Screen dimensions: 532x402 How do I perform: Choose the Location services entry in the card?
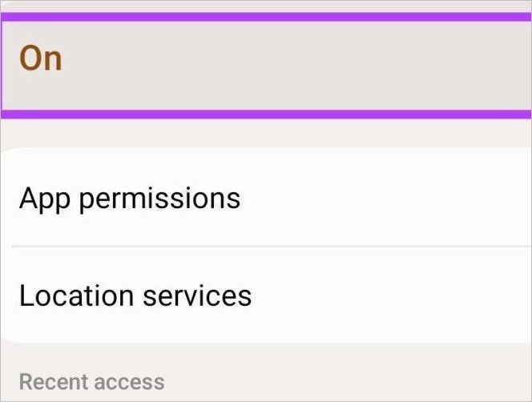(x=266, y=295)
